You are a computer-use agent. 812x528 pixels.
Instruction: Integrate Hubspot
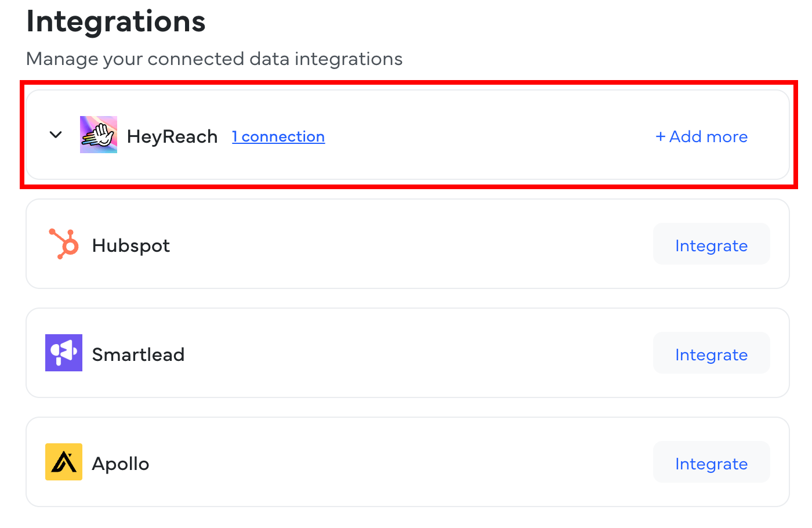712,244
